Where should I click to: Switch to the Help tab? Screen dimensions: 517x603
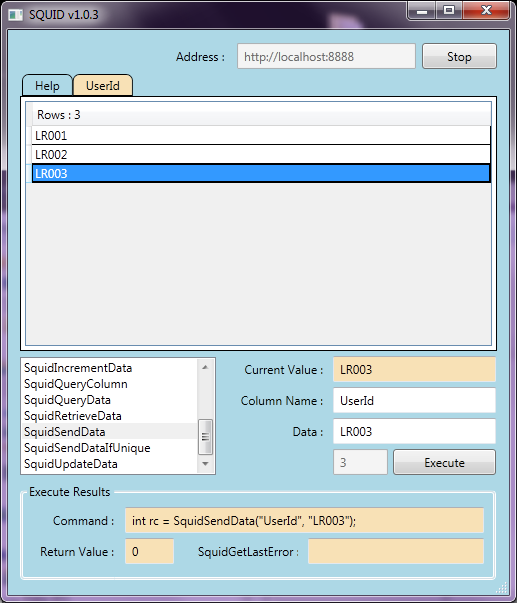click(x=47, y=85)
